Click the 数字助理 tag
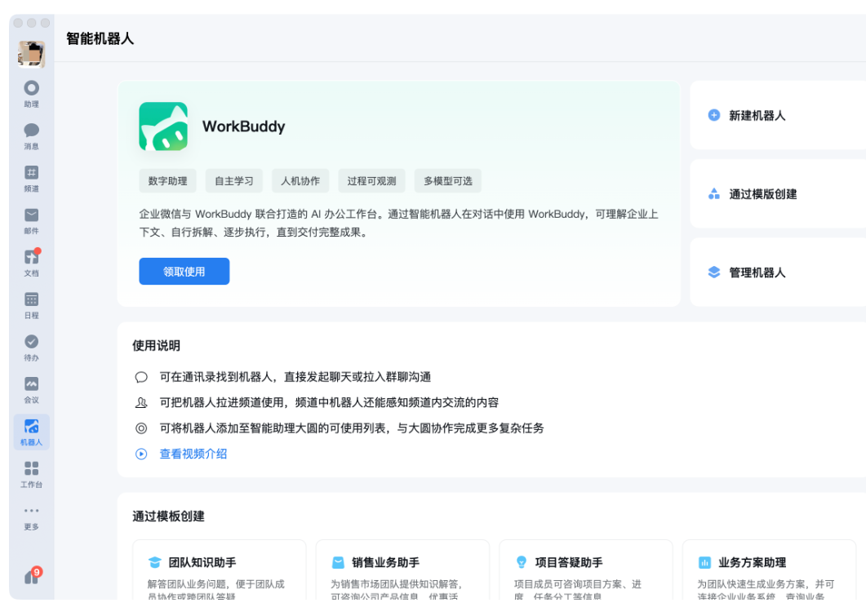Image resolution: width=866 pixels, height=616 pixels. tap(168, 181)
